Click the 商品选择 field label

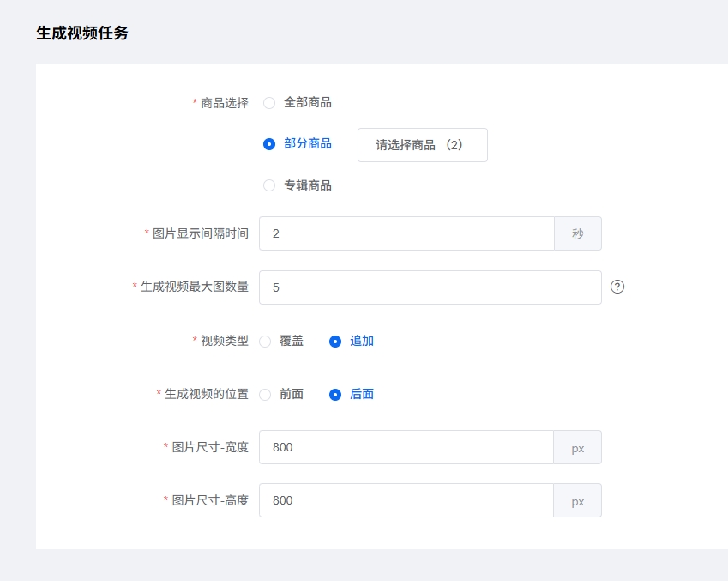point(225,103)
